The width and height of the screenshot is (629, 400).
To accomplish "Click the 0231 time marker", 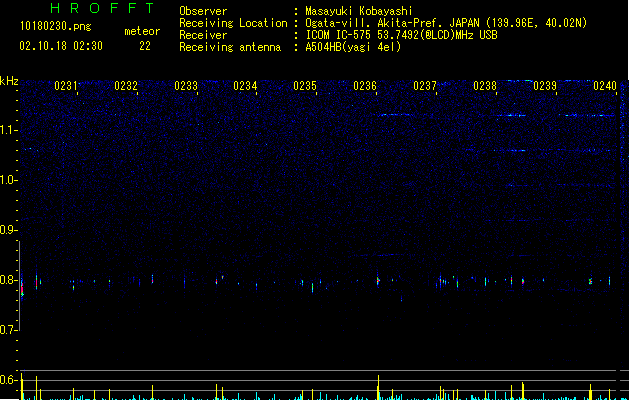I will click(x=66, y=86).
